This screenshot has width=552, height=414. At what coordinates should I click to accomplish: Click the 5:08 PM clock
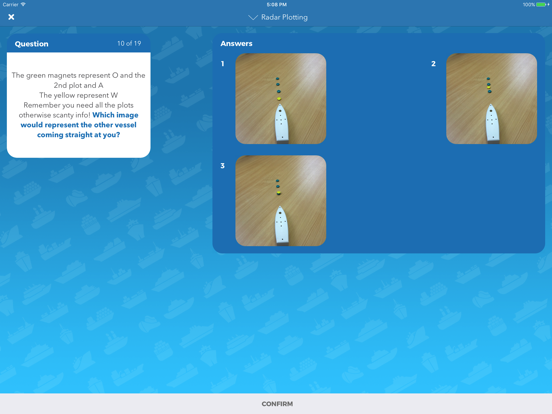(x=277, y=5)
